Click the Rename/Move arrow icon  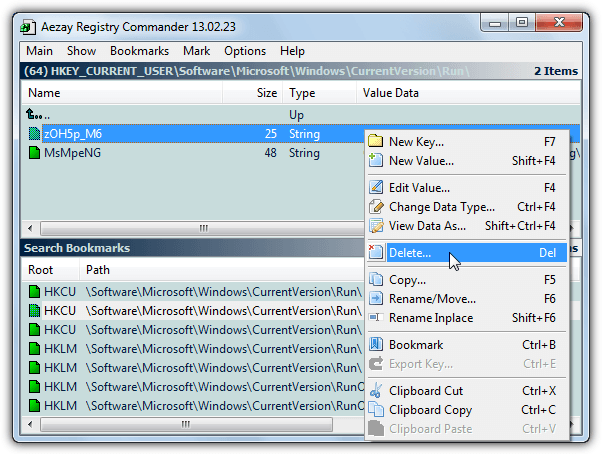(375, 298)
